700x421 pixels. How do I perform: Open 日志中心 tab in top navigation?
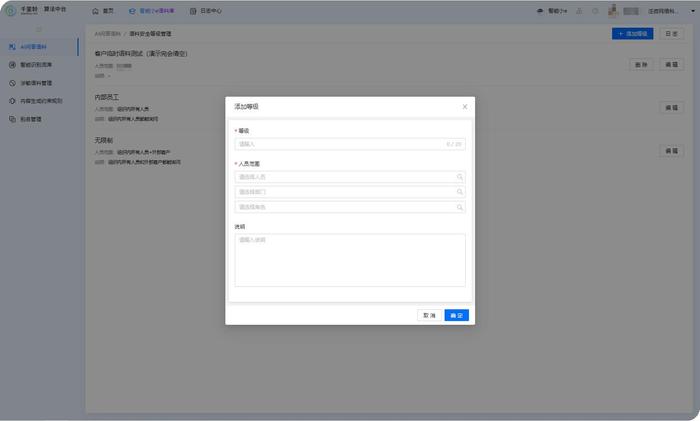point(206,11)
